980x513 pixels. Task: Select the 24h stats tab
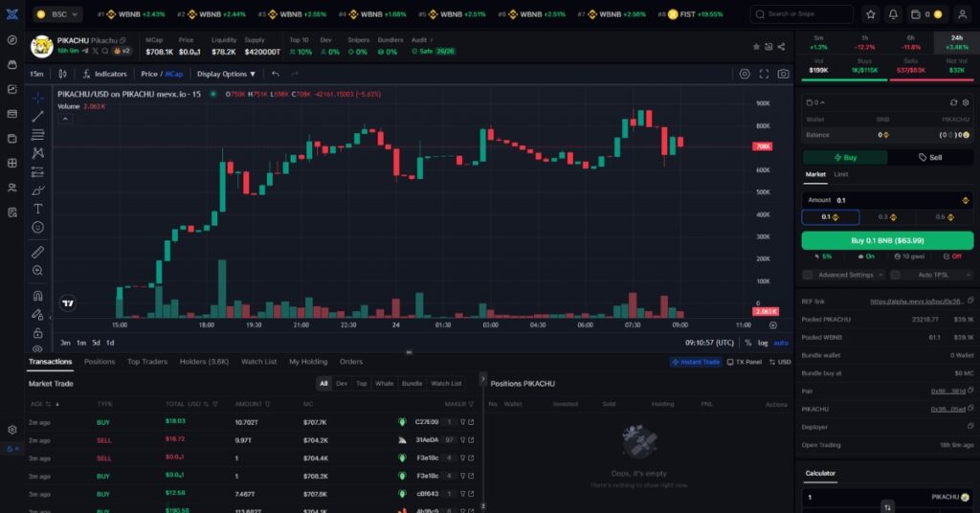[x=957, y=42]
